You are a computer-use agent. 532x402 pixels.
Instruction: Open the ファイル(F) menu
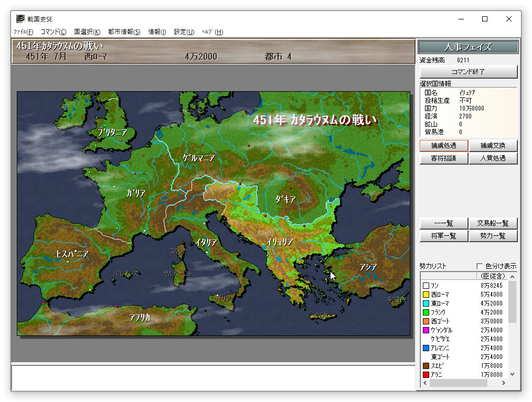click(23, 32)
